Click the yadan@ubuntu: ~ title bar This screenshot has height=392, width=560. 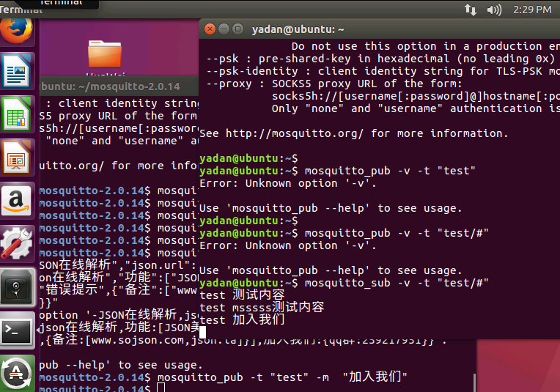pyautogui.click(x=379, y=29)
